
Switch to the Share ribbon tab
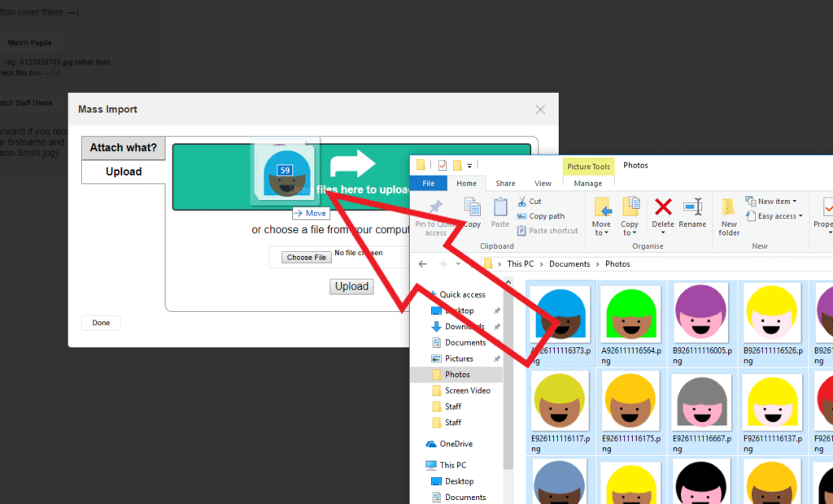(x=505, y=183)
